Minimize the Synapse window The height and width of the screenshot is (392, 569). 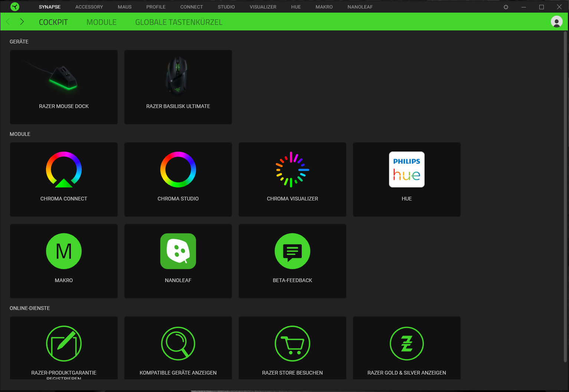tap(524, 7)
